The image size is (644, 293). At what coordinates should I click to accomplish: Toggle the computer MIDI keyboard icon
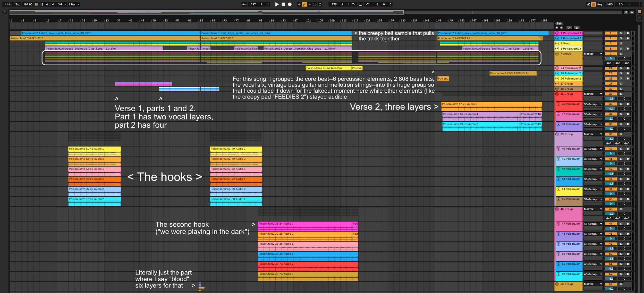coord(594,4)
